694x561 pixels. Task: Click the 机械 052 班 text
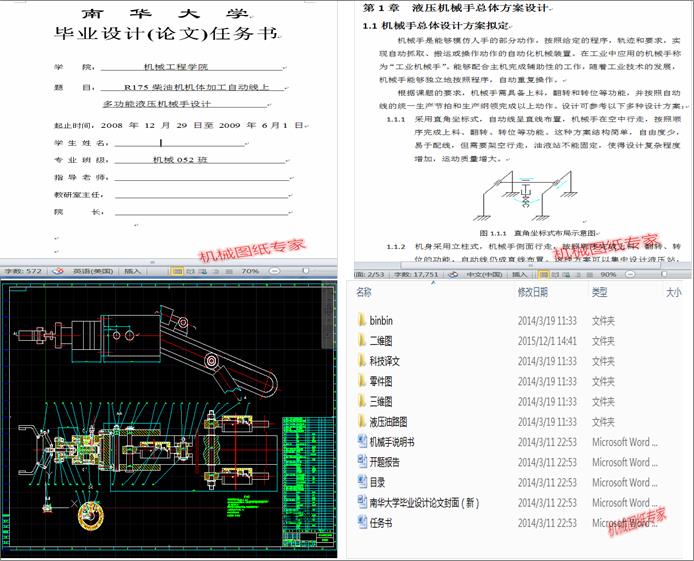(180, 160)
